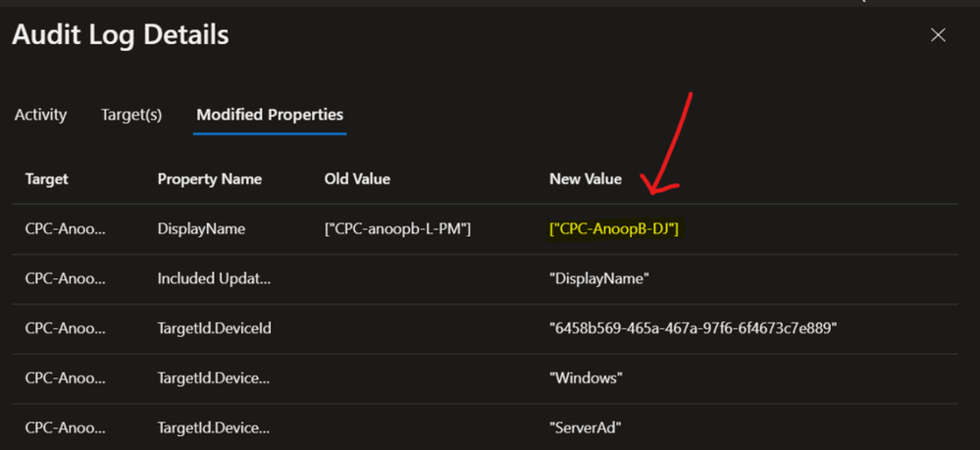Image resolution: width=980 pixels, height=450 pixels.
Task: Click the Property Name column header
Action: [x=209, y=179]
